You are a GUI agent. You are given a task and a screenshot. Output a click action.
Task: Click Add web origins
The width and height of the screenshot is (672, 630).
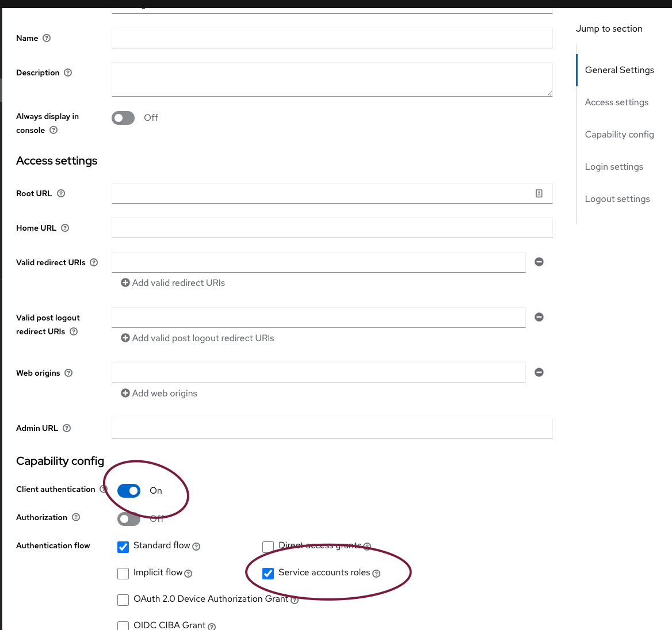pos(159,393)
